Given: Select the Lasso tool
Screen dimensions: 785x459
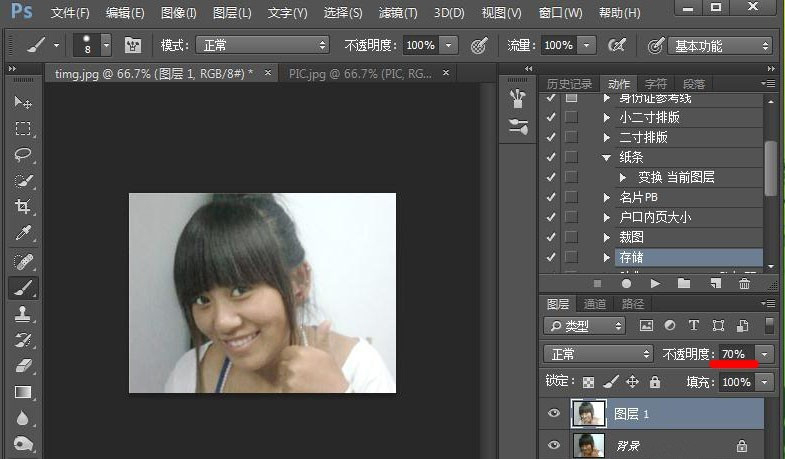Looking at the screenshot, I should (x=23, y=155).
